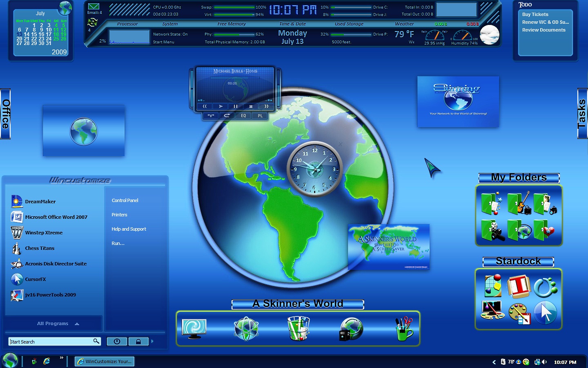
Task: Open DreamMaker from the start menu
Action: [x=34, y=202]
